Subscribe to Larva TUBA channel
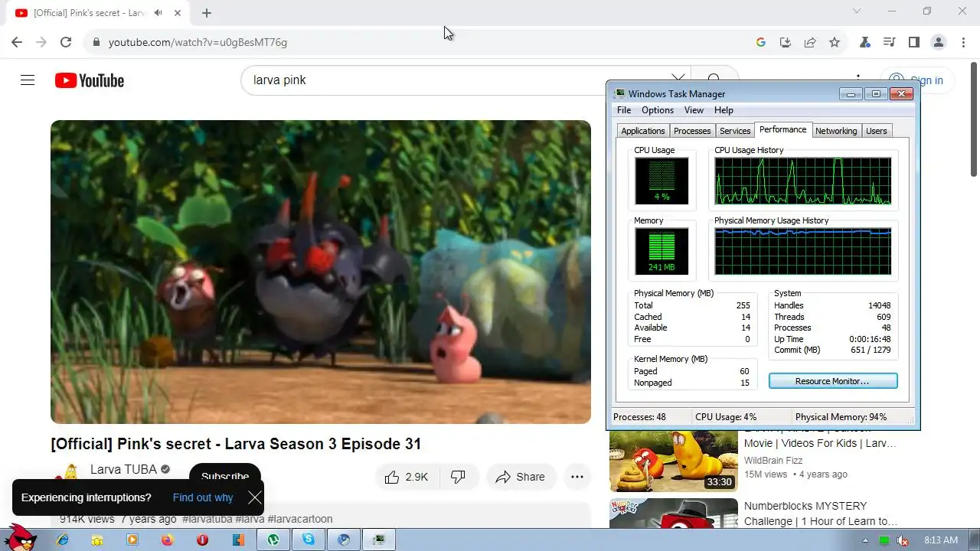The width and height of the screenshot is (980, 551). click(x=225, y=477)
